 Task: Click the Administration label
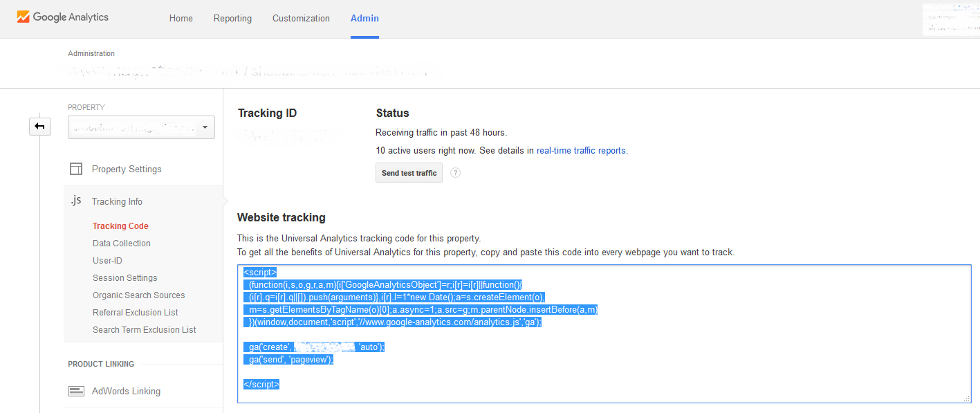(91, 53)
